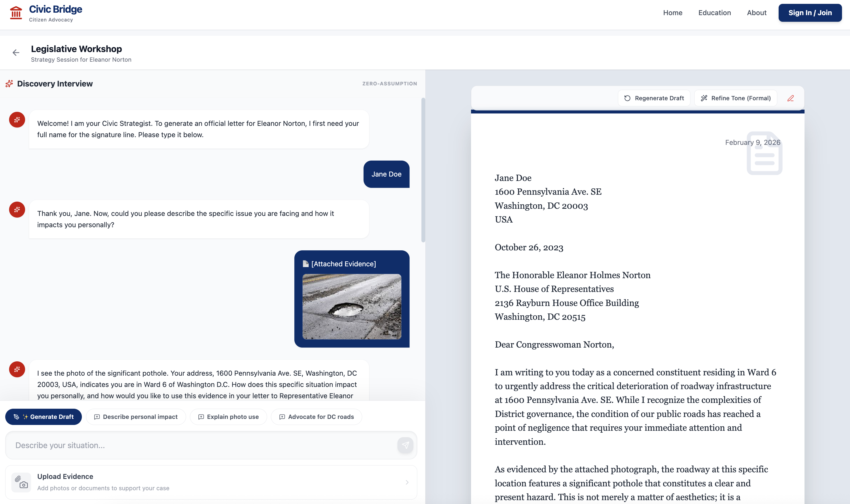Choose the Advocate for DC roads suggestion

(316, 417)
